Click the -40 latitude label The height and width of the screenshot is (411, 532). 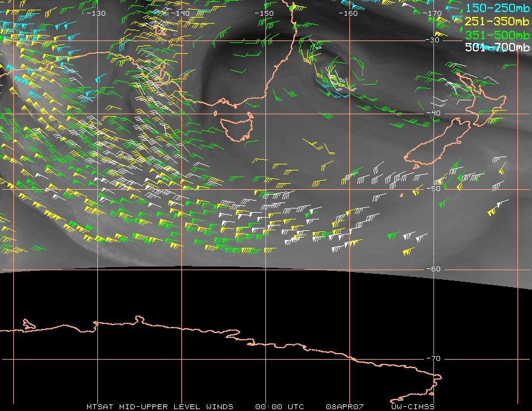[433, 113]
